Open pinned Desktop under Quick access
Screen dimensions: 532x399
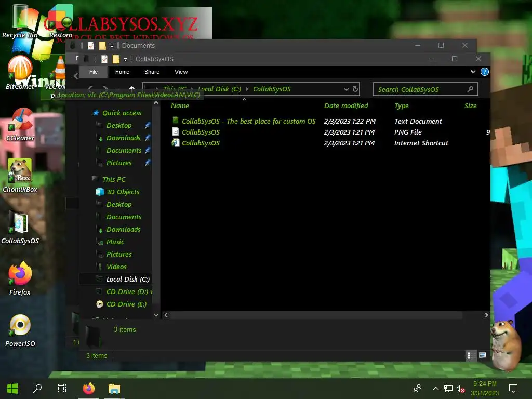(119, 125)
